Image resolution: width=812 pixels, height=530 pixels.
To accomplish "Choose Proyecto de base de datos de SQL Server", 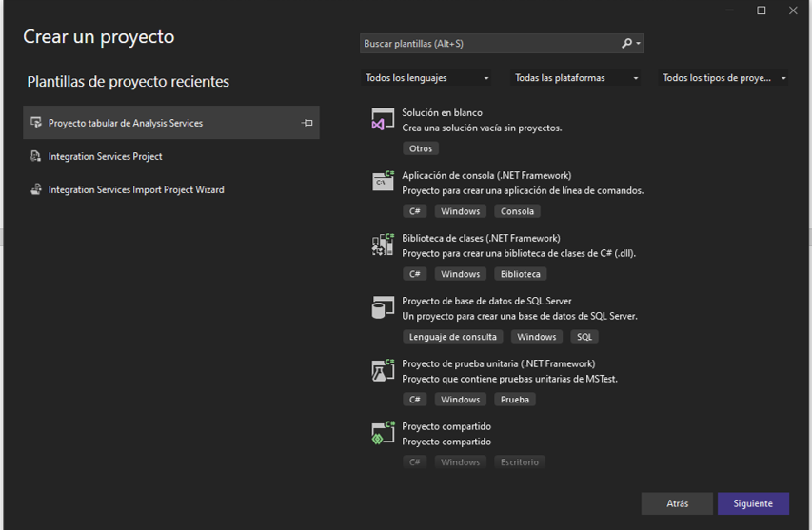I will click(x=486, y=301).
